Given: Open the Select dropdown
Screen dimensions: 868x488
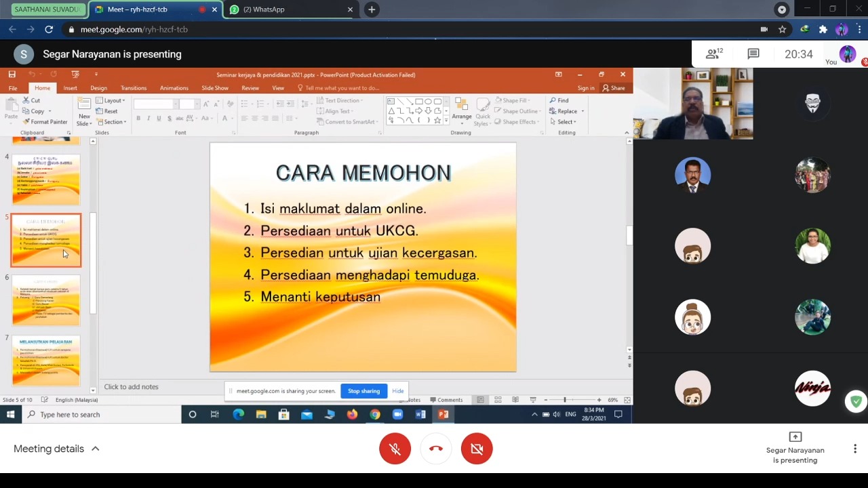Looking at the screenshot, I should [x=564, y=122].
